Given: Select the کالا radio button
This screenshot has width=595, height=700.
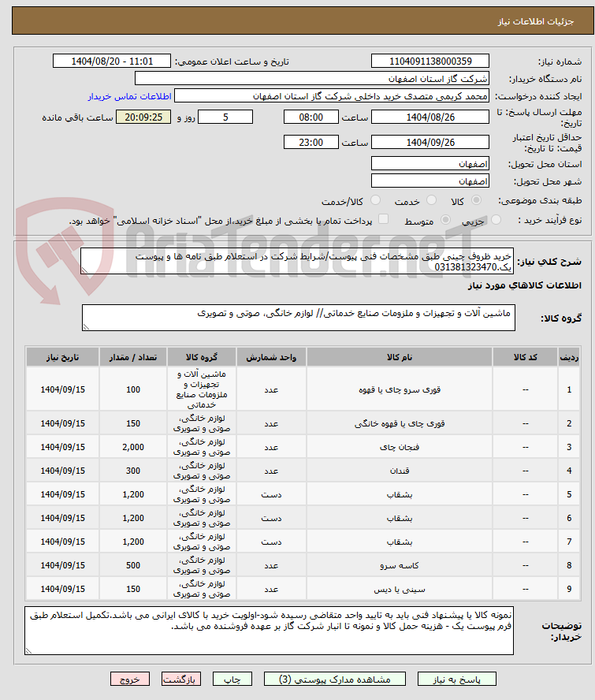Looking at the screenshot, I should 477,200.
